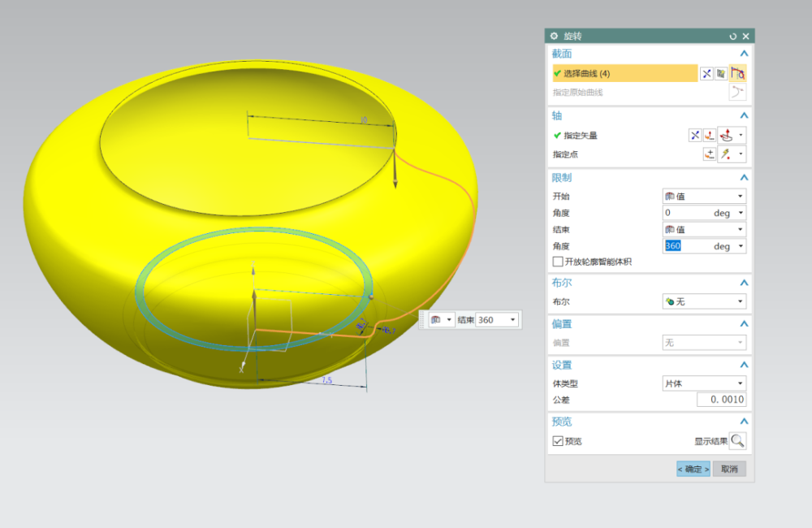812x528 pixels.
Task: Click reverse direction icon beside 指定矢量
Action: tap(695, 135)
